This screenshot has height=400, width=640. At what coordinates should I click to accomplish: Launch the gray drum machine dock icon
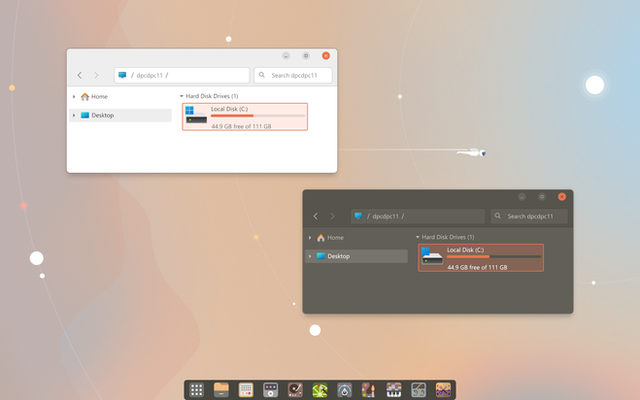pos(270,390)
